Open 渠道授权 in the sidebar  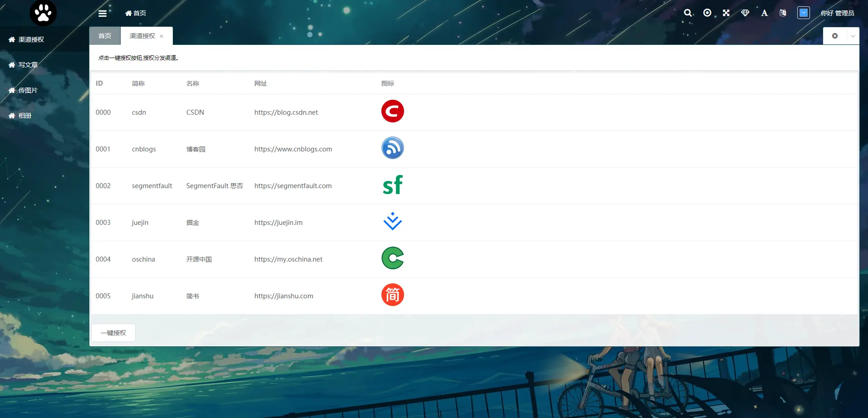pos(44,39)
